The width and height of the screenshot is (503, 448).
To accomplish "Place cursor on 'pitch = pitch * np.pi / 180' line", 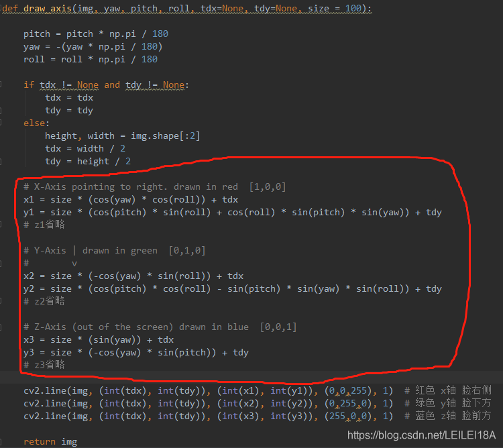I will [96, 34].
